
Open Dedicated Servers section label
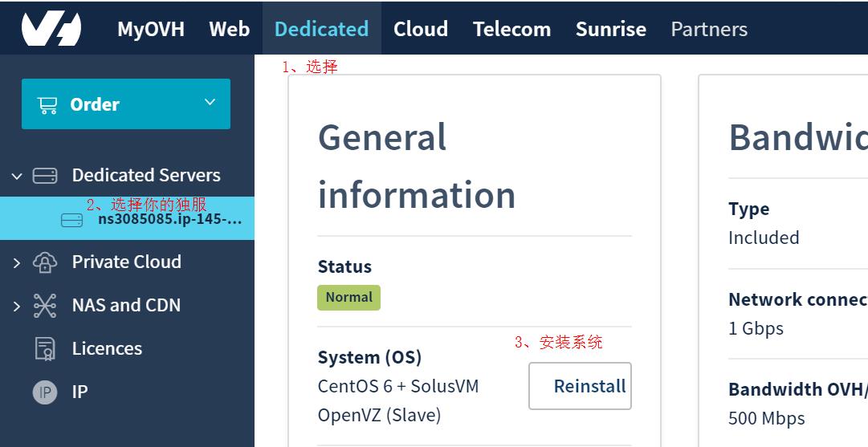(x=146, y=175)
